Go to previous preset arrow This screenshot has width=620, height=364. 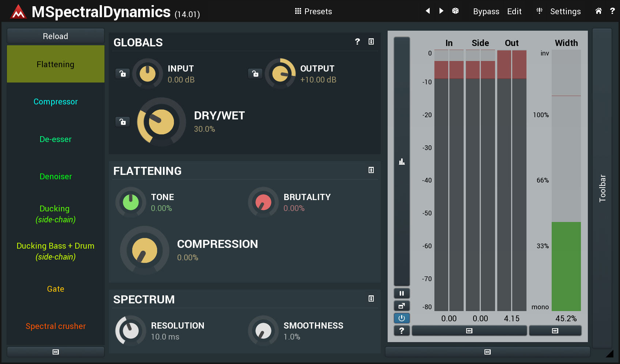[x=427, y=11]
